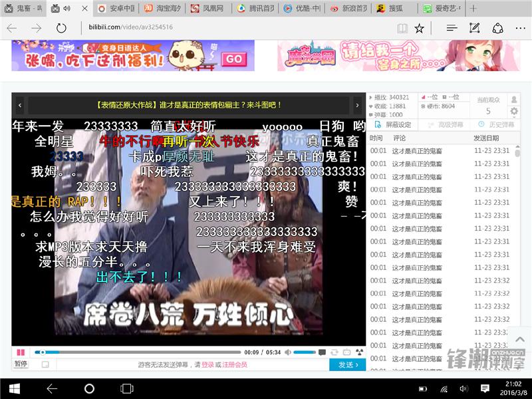
Task: Open the player settings gear
Action: (514, 111)
